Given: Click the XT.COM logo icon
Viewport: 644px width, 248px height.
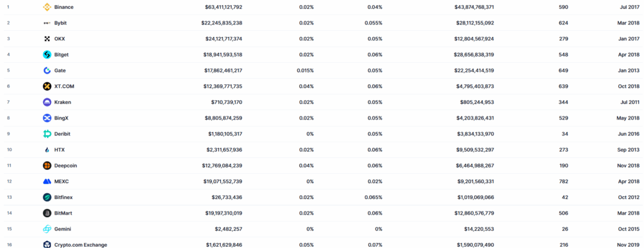Looking at the screenshot, I should coord(47,86).
